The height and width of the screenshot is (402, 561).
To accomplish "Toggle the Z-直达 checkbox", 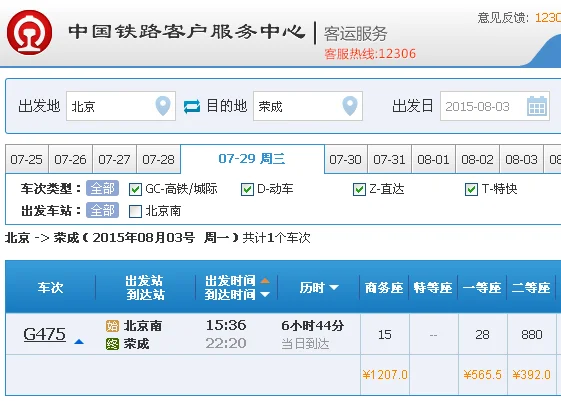I will pos(359,189).
